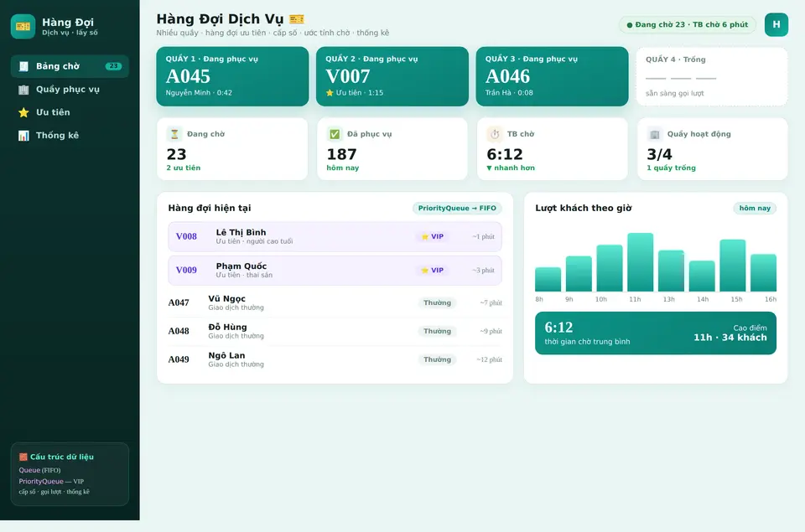Select queue row V008 Lê Thị Bình
The height and width of the screenshot is (532, 805).
[335, 236]
